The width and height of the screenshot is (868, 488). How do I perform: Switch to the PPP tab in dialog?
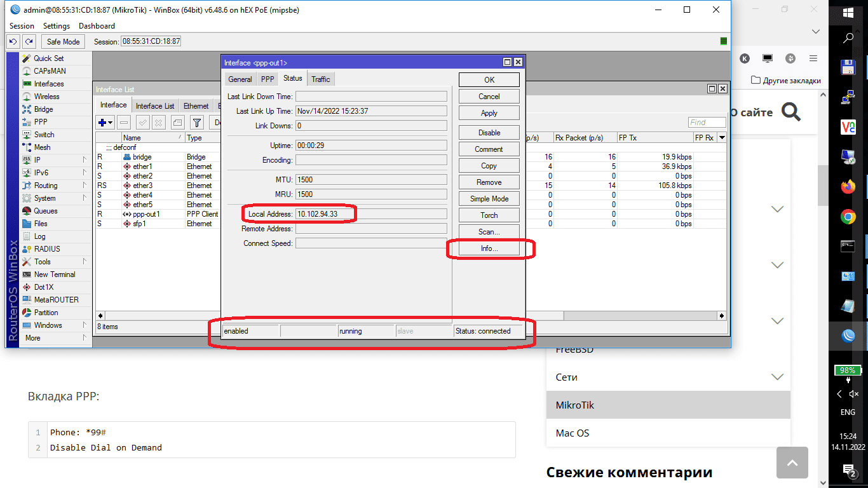pyautogui.click(x=268, y=79)
